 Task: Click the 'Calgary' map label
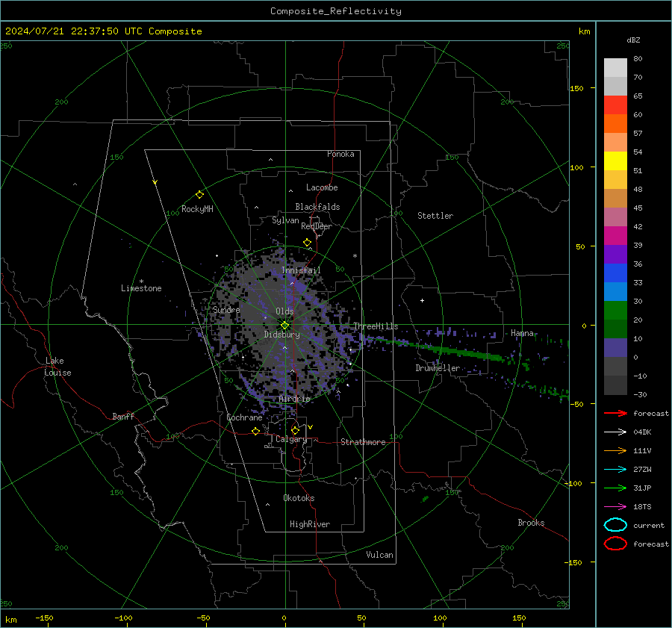click(x=291, y=439)
